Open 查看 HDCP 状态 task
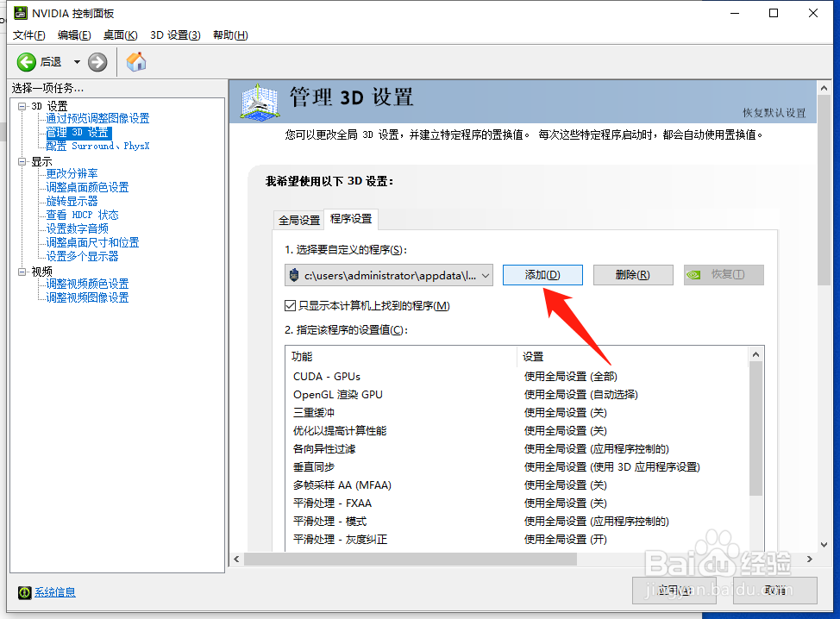The width and height of the screenshot is (840, 619). [x=82, y=215]
